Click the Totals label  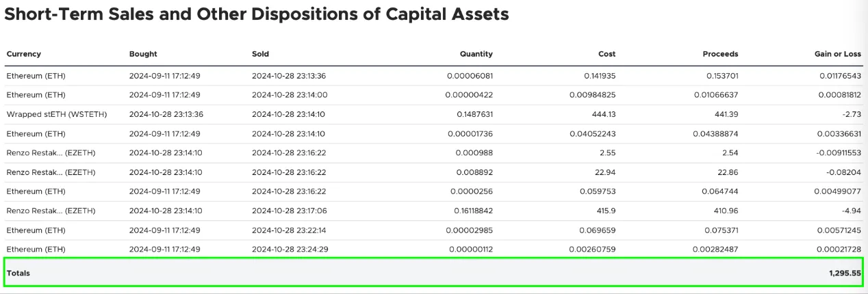pos(18,273)
